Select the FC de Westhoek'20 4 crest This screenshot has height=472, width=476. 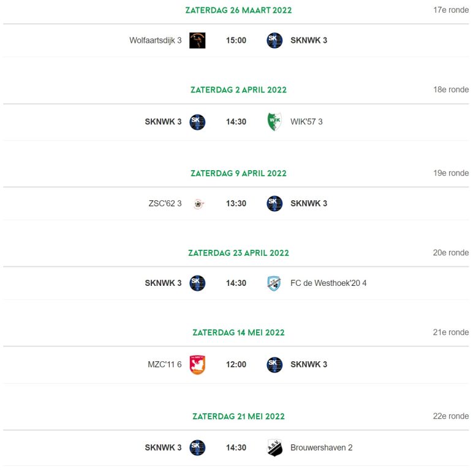[x=274, y=283]
